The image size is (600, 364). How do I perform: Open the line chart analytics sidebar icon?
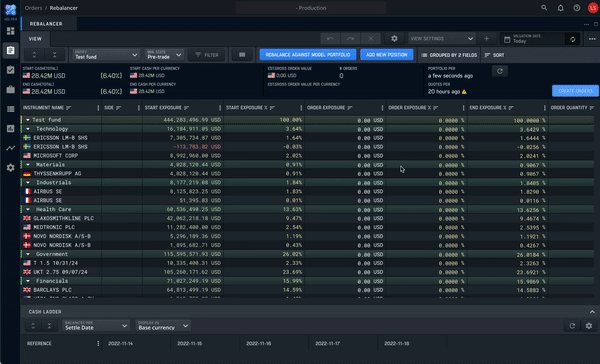click(x=10, y=148)
